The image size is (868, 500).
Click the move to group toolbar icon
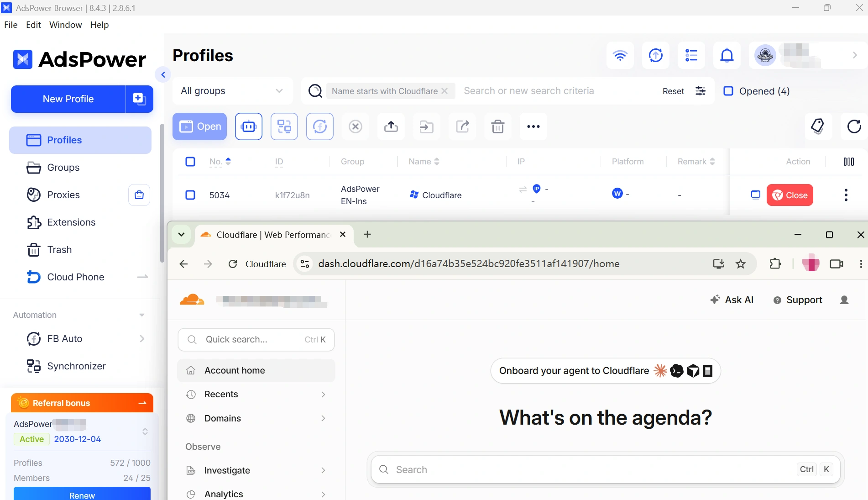(427, 126)
